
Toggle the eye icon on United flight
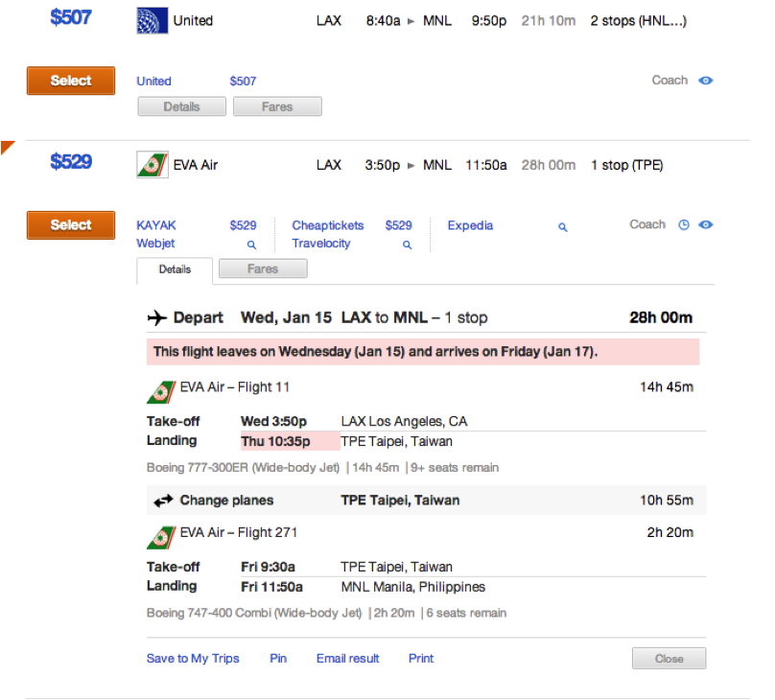point(706,81)
